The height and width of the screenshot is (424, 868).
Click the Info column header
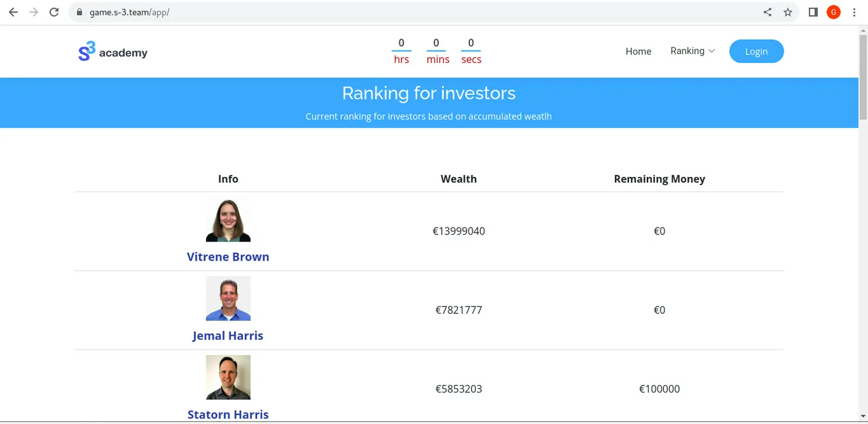pyautogui.click(x=228, y=179)
